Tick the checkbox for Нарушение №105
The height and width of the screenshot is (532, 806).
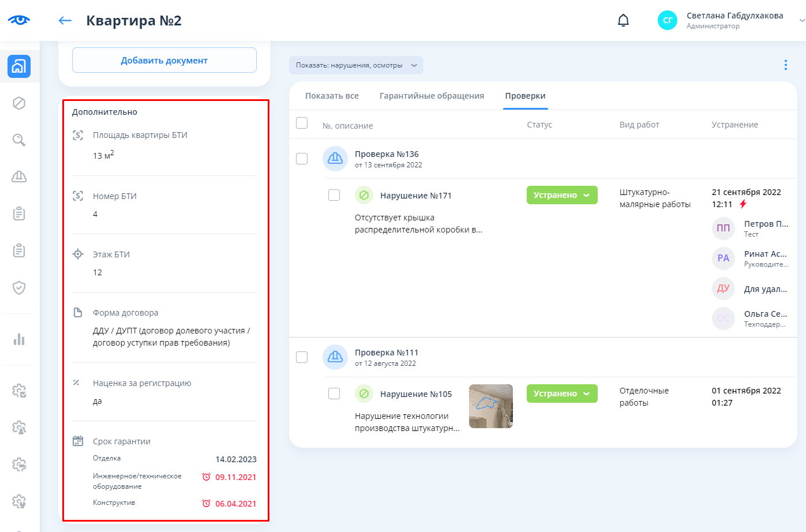click(x=334, y=394)
